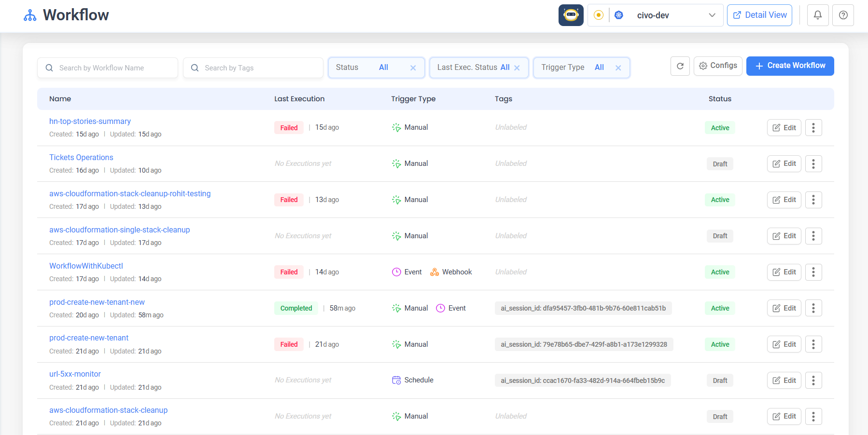Open the notifications bell
This screenshot has width=868, height=435.
pos(818,15)
